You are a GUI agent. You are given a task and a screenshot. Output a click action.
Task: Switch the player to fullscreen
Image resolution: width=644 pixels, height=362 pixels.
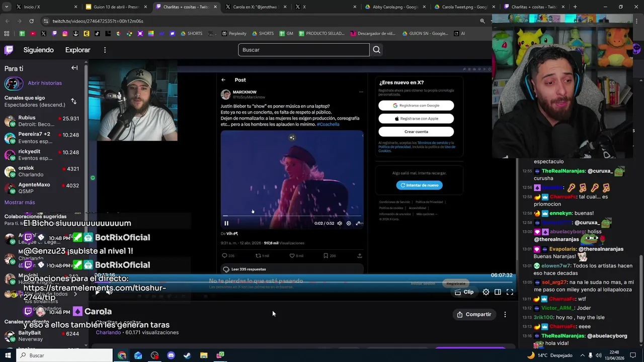510,292
